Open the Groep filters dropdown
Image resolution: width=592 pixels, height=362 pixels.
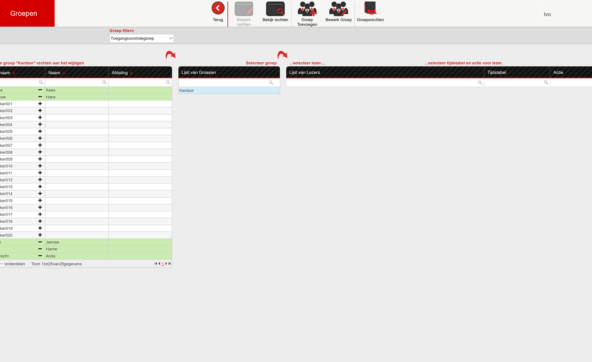(142, 38)
